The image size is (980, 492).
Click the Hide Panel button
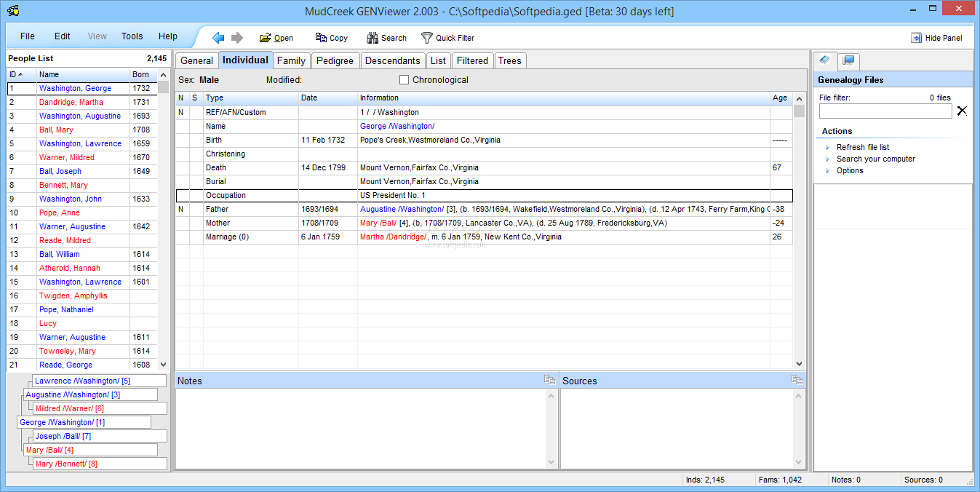(x=936, y=38)
